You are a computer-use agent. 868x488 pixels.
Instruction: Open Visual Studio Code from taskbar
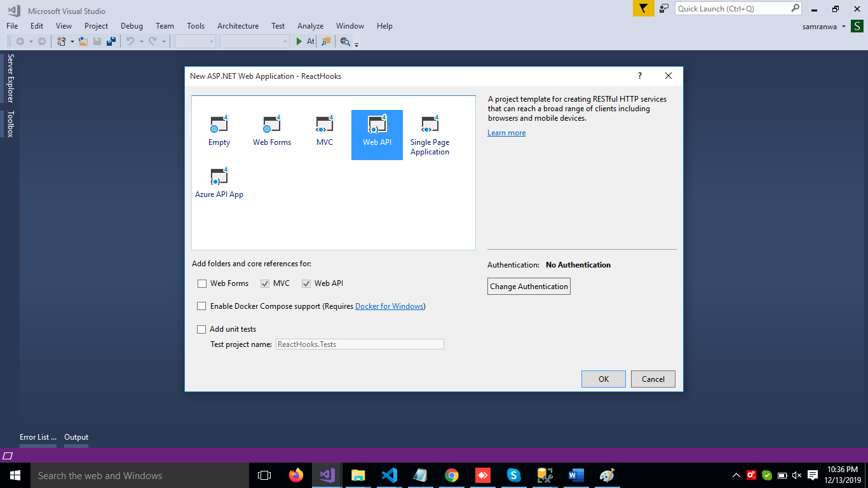[390, 475]
